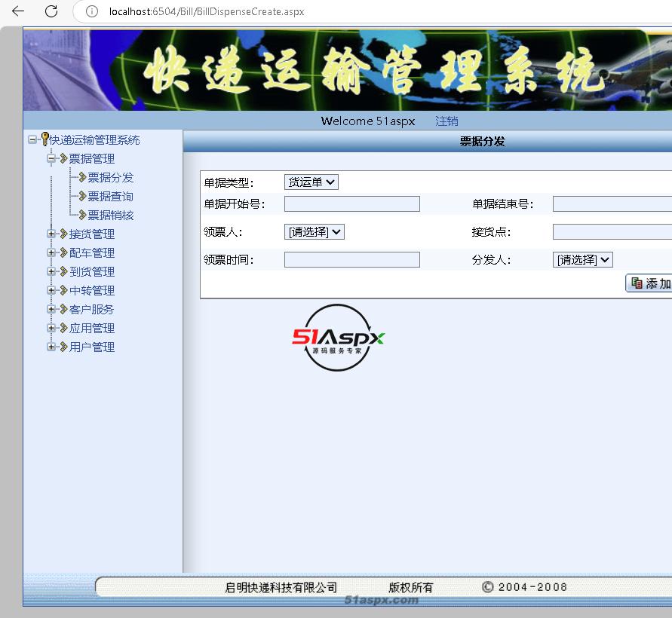Open 快递运输管理系统 root tree item

94,140
